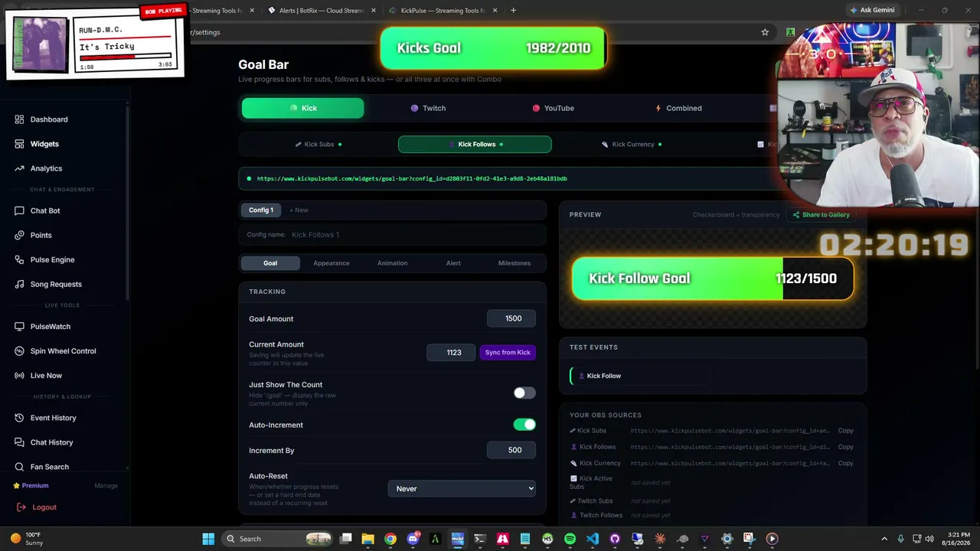Screen dimensions: 980x551
Task: Open the Windows Start menu
Action: click(208, 539)
